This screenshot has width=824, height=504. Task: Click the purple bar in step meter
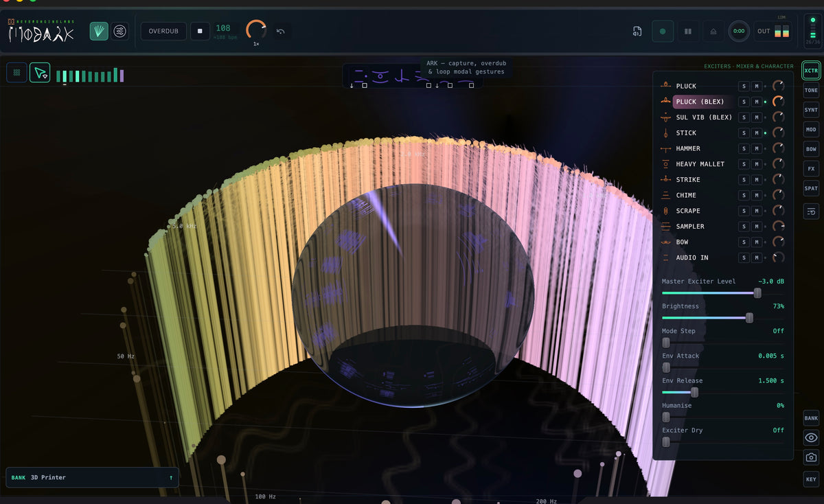(122, 76)
